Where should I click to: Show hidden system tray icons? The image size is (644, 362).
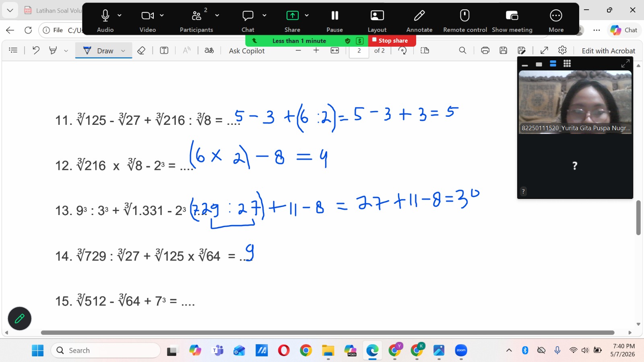tap(509, 350)
